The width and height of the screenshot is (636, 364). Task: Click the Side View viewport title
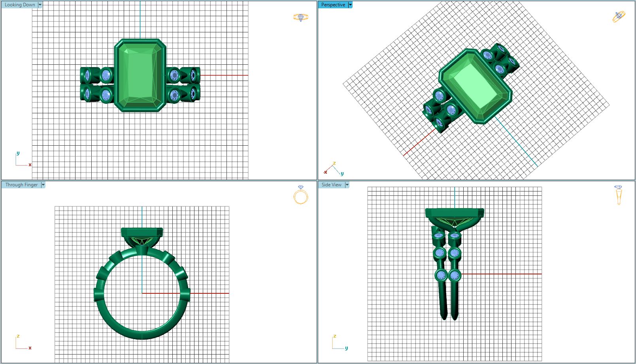331,185
